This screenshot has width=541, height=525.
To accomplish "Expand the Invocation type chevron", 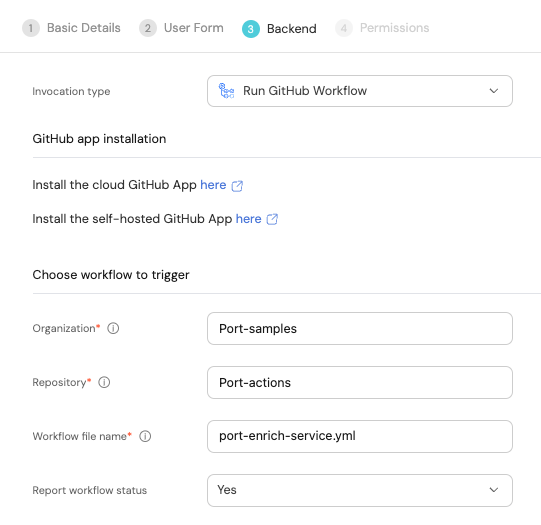I will pos(494,91).
